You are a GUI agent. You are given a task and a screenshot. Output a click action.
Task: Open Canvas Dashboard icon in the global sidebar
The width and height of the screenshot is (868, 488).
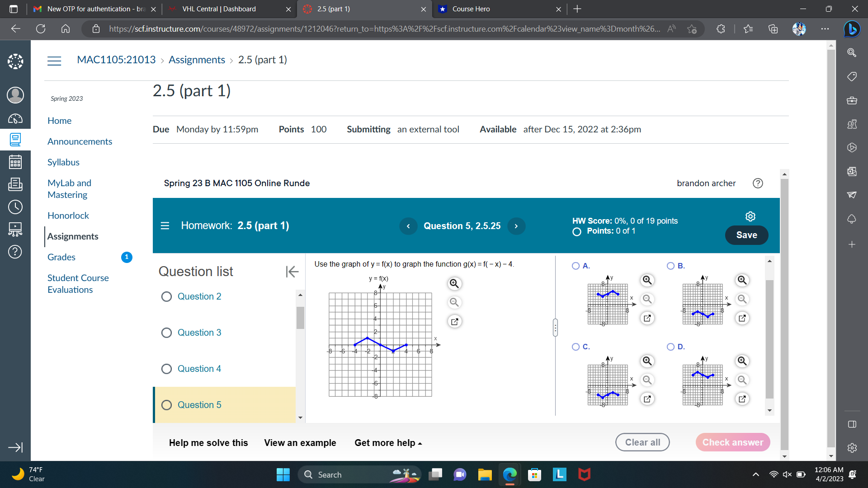pyautogui.click(x=15, y=119)
